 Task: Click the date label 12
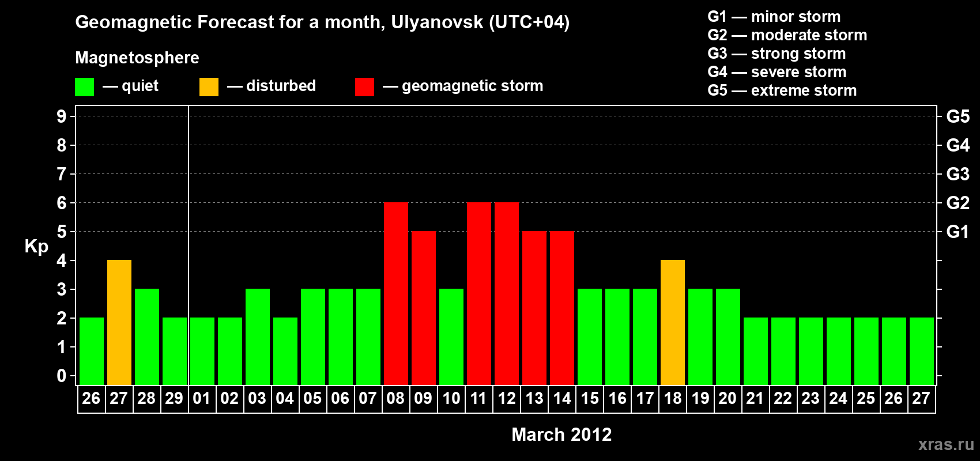507,399
